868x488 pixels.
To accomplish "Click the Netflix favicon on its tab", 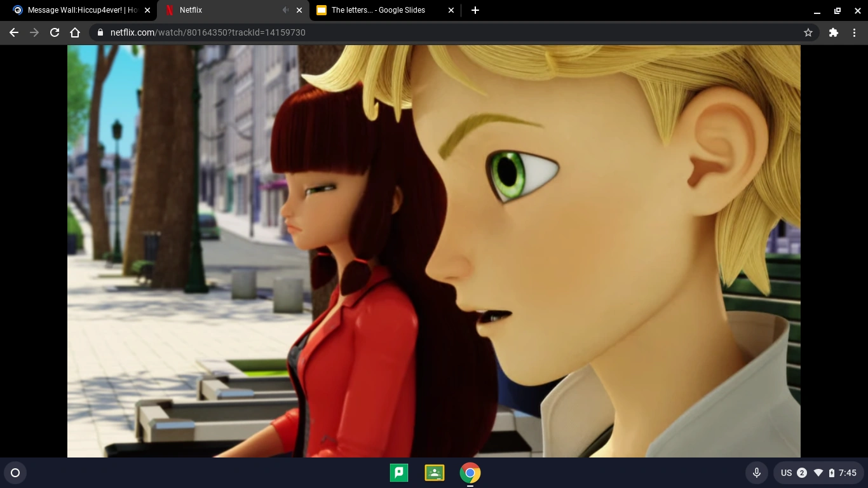I will click(x=169, y=10).
